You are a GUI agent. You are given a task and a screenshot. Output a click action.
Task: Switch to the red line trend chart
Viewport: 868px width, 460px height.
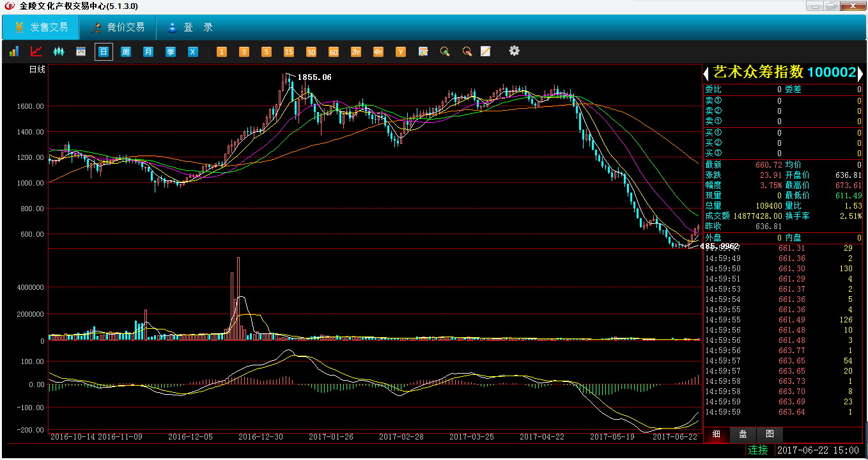36,51
